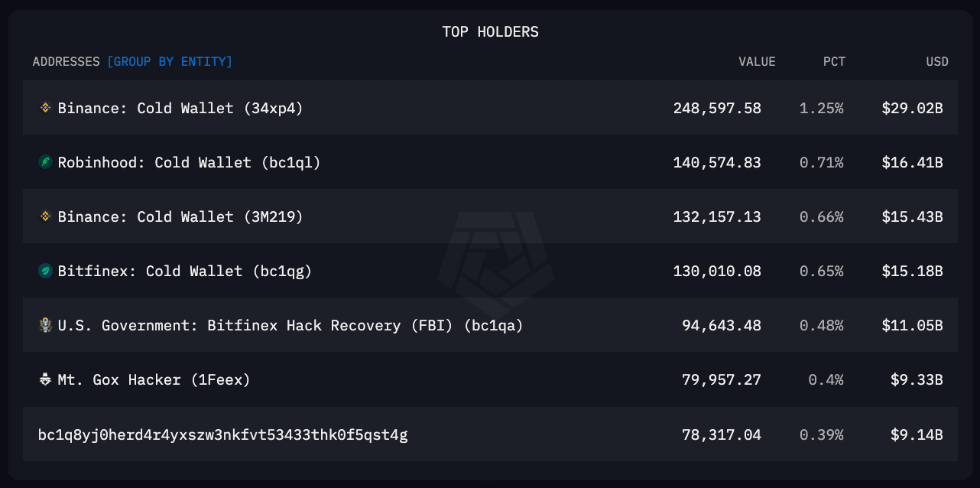Click the PCT column header
This screenshot has width=980, height=488.
click(x=834, y=61)
